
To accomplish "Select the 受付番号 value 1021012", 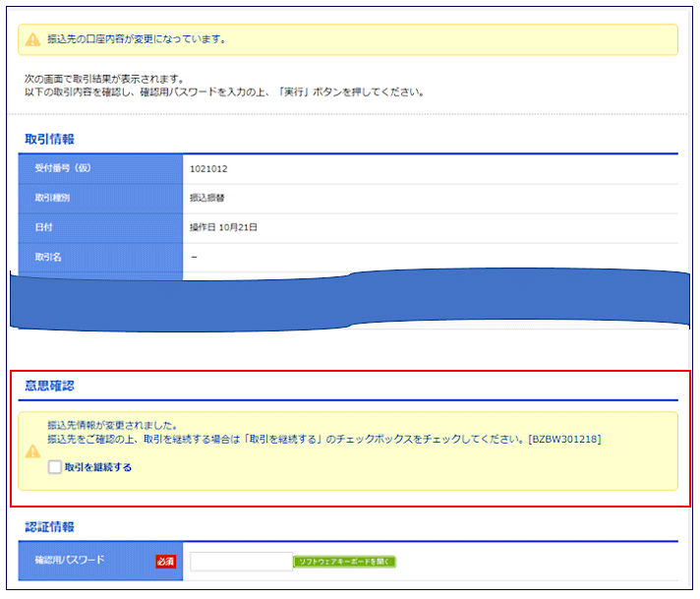I will (208, 169).
